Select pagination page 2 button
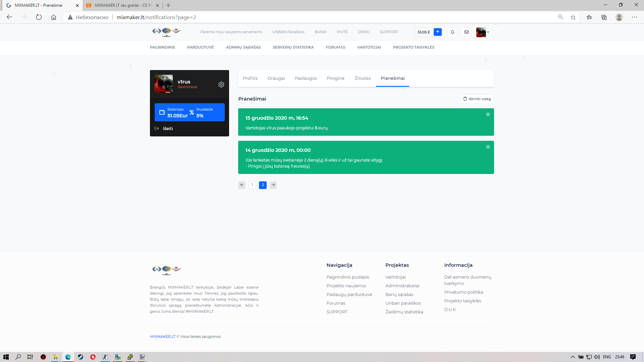This screenshot has height=362, width=644. pos(263,185)
